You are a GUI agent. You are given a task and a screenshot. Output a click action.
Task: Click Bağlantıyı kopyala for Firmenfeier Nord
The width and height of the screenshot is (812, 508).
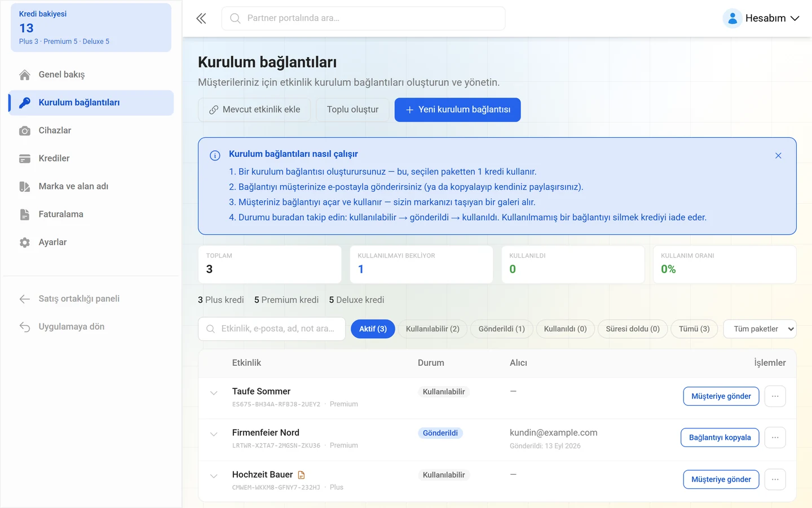click(x=720, y=437)
